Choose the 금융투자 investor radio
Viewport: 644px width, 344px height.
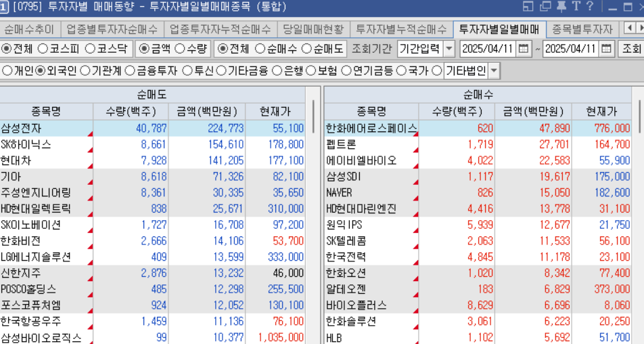tap(130, 70)
